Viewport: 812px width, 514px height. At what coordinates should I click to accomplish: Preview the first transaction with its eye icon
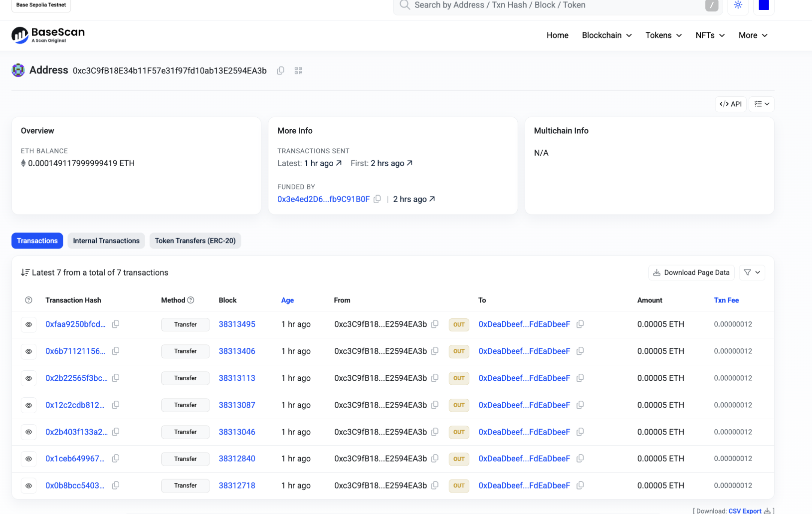pyautogui.click(x=28, y=324)
